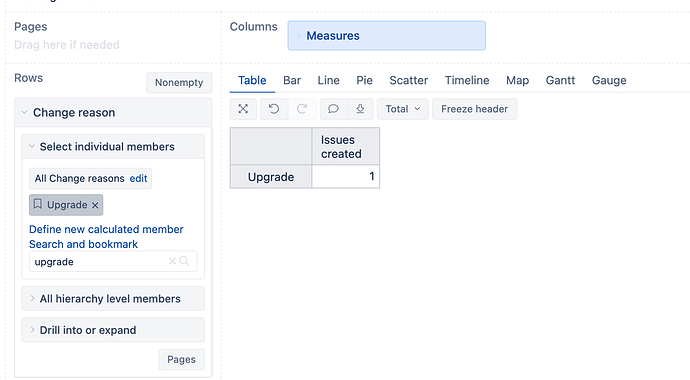Switch to the Scatter tab
This screenshot has height=380, width=690.
click(x=408, y=80)
